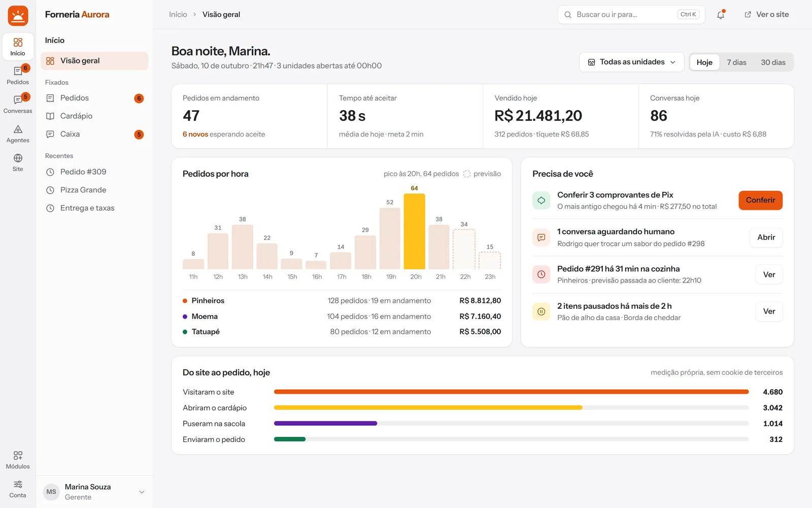Click the grid icon next to Visão geral
Image resolution: width=812 pixels, height=508 pixels.
50,61
